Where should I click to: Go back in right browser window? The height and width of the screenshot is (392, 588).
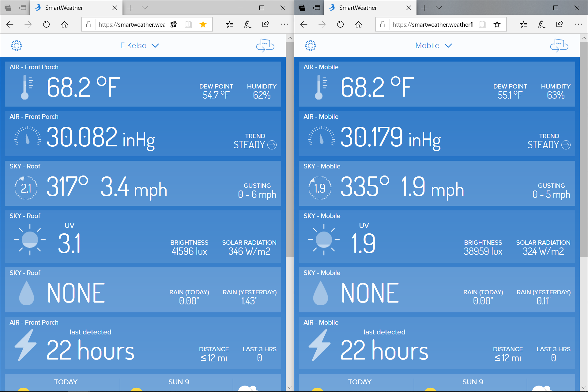tap(304, 24)
